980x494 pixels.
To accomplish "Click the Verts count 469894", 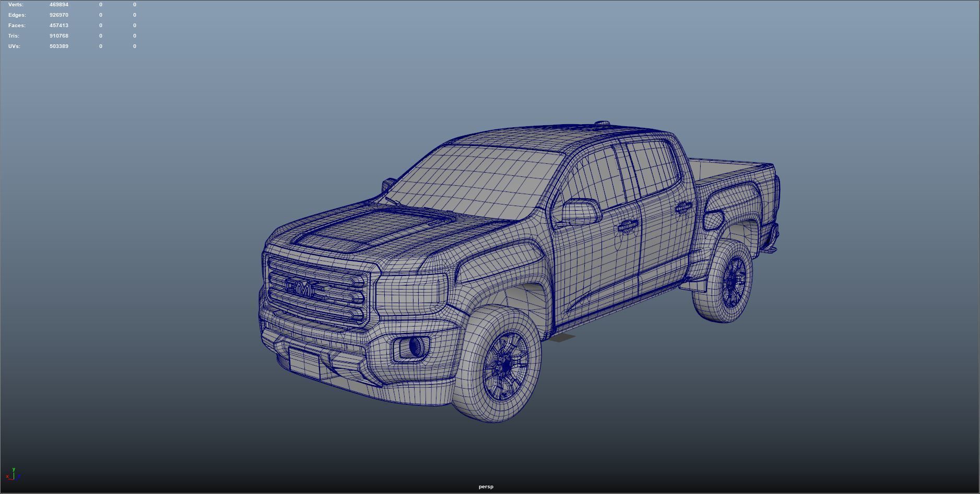I will click(59, 5).
